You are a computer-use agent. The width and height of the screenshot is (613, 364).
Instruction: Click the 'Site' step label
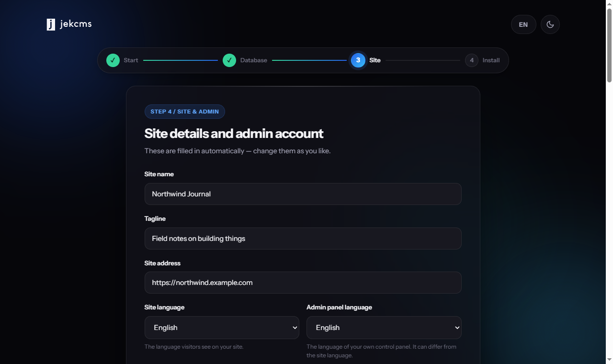point(375,60)
